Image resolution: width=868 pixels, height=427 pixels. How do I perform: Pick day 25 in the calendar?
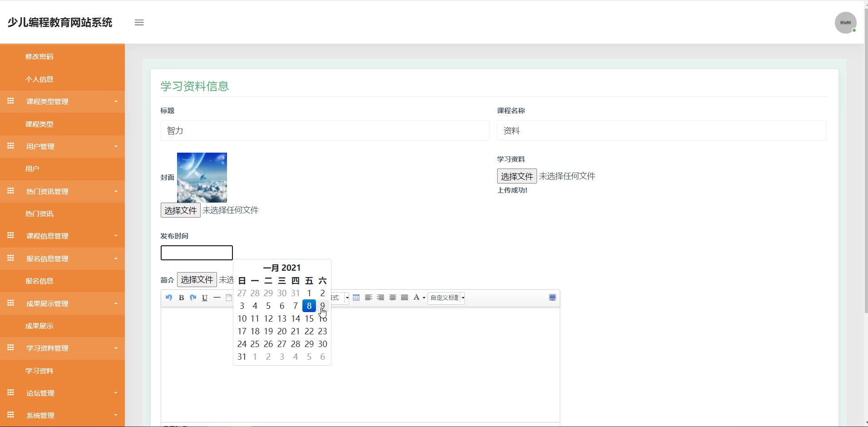coord(255,344)
